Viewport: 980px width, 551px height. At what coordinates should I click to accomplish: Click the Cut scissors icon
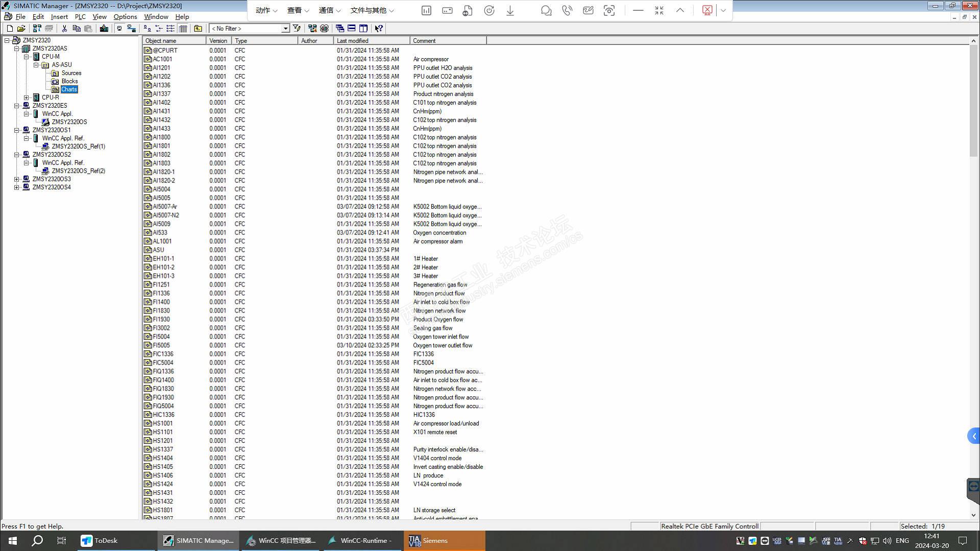[x=65, y=29]
